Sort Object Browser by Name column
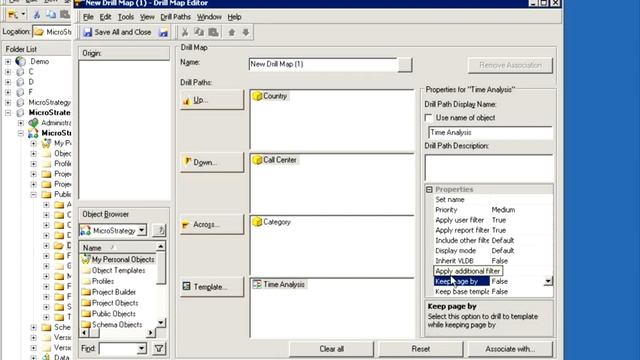 [x=118, y=248]
